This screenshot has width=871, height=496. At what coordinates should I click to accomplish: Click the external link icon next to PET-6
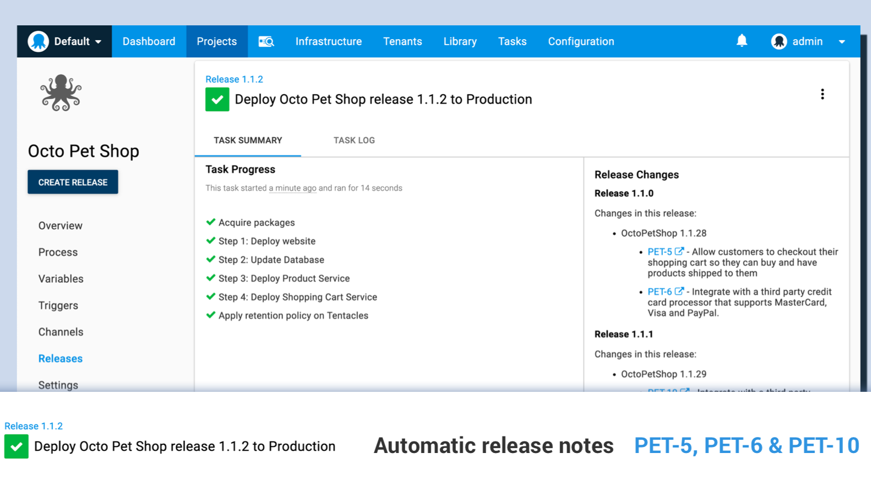click(680, 292)
